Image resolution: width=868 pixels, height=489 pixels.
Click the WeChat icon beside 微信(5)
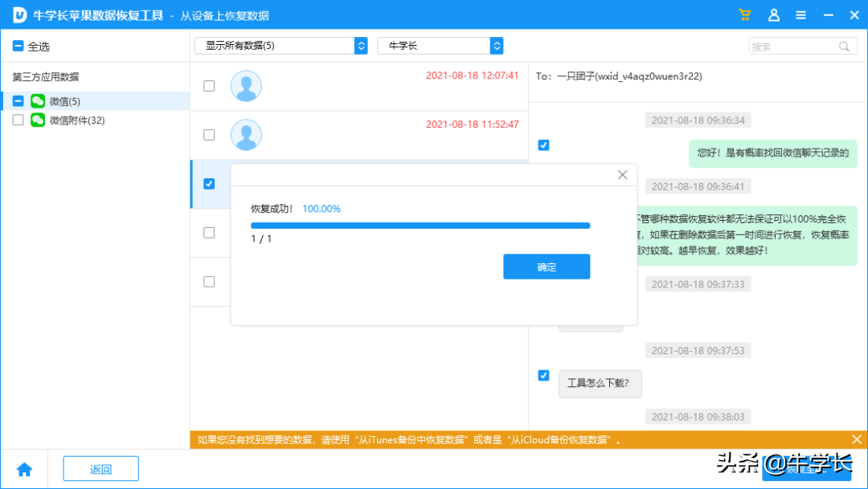[x=38, y=103]
